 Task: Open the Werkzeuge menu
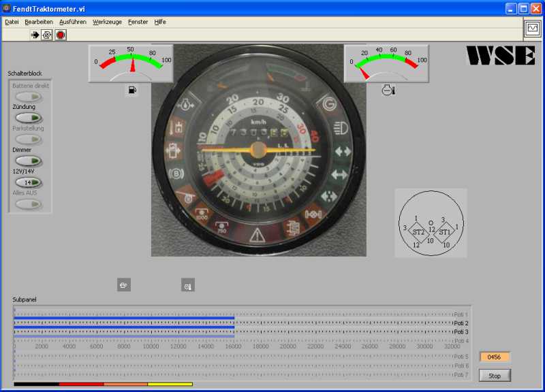tap(107, 22)
